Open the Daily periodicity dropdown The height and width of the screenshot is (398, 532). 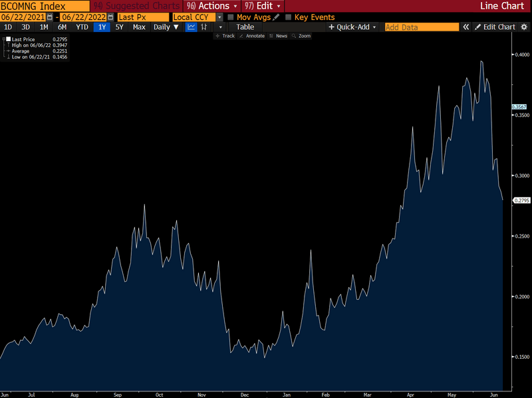tap(166, 27)
